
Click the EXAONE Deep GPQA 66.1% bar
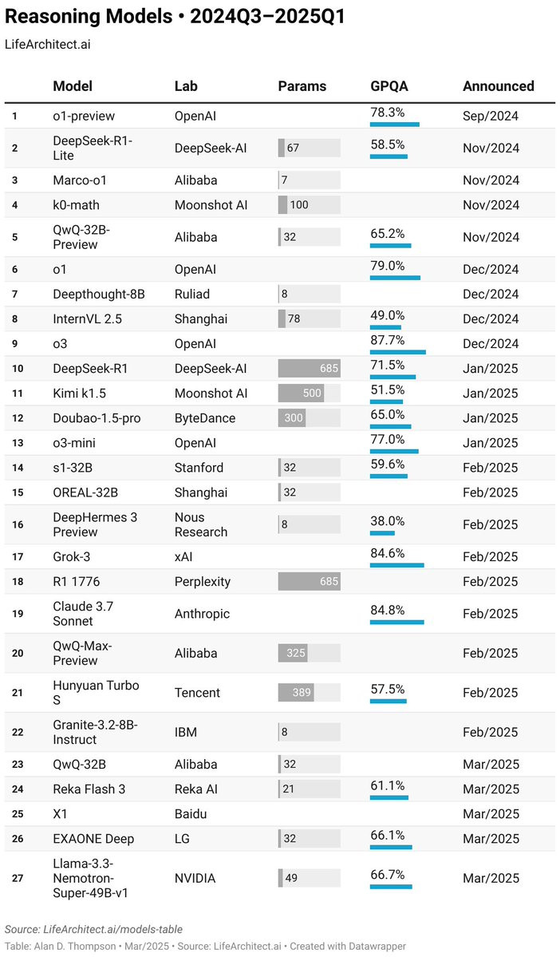[391, 847]
